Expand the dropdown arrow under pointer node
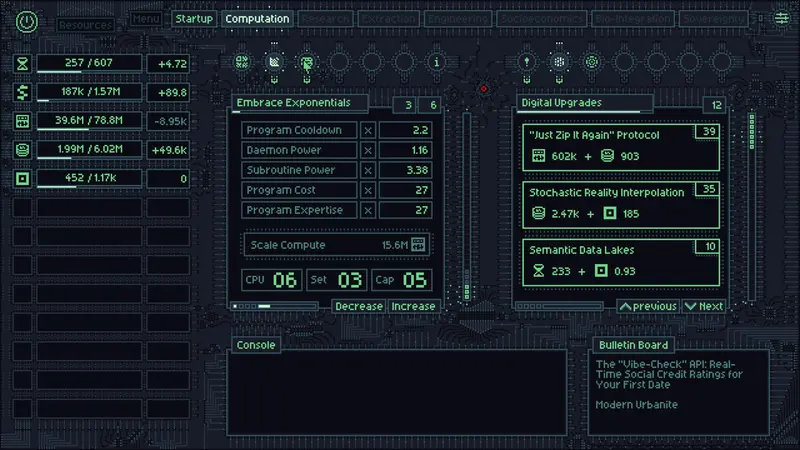Screen dimensions: 800x450 coord(307,80)
